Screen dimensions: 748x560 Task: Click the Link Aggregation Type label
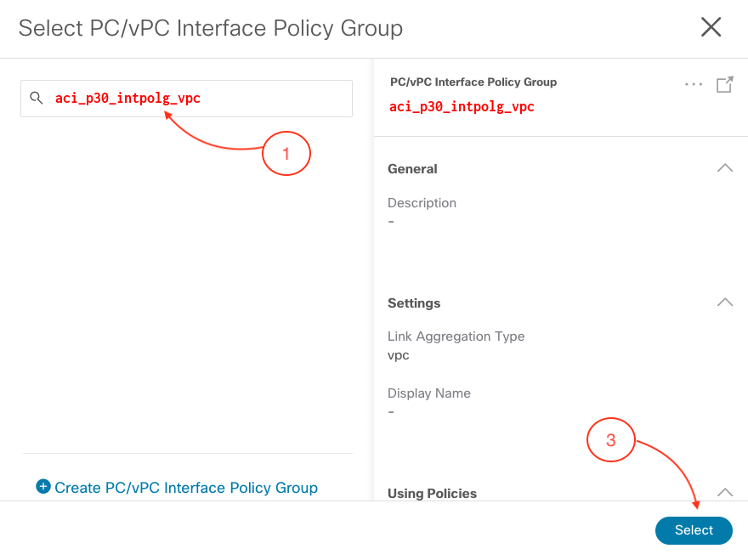pos(456,337)
